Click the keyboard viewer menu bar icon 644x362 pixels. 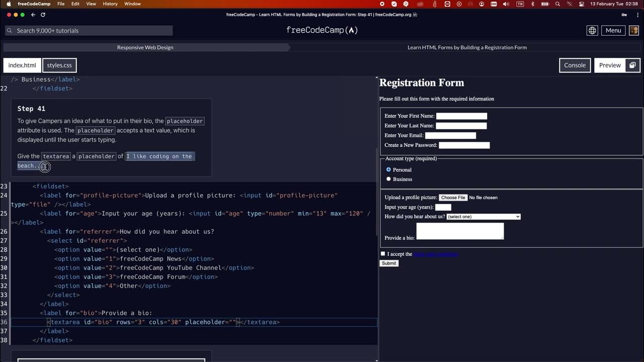tap(494, 4)
